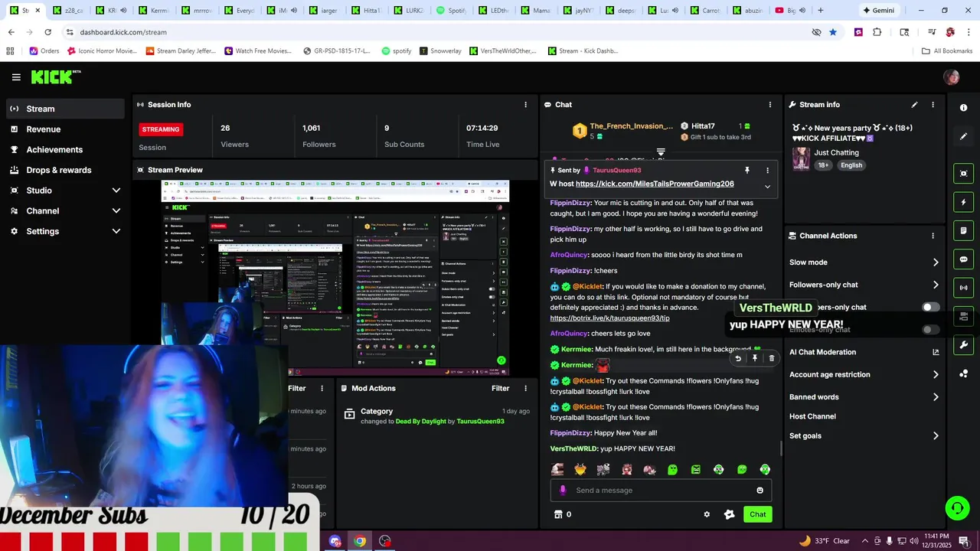Click the pencil icon in right toolbar
The width and height of the screenshot is (980, 551).
click(963, 136)
